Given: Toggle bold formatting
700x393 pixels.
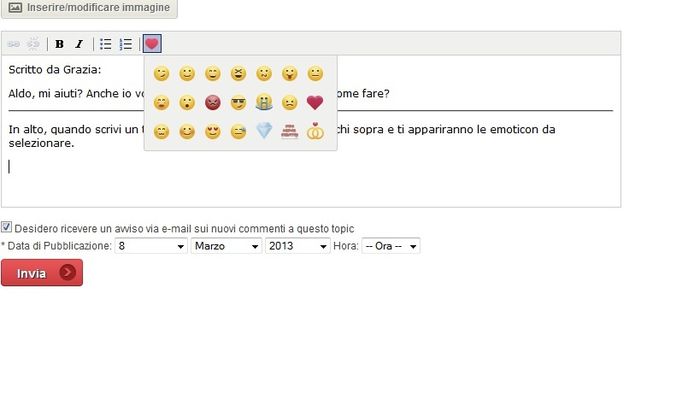Looking at the screenshot, I should click(59, 44).
